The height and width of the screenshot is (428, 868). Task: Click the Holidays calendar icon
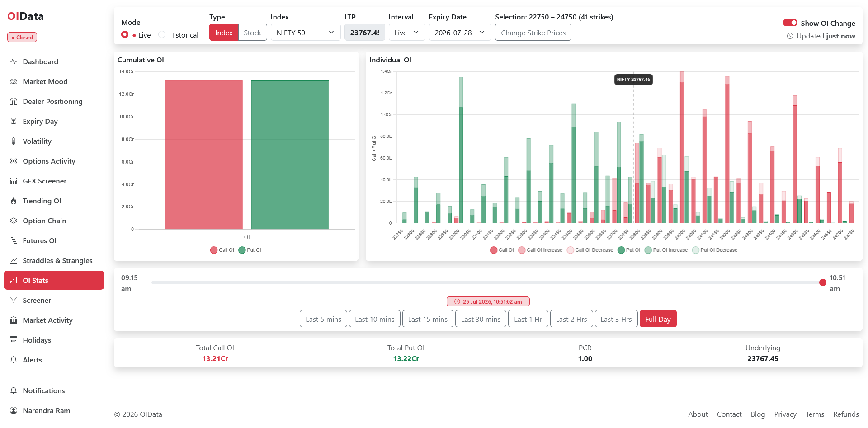click(14, 340)
